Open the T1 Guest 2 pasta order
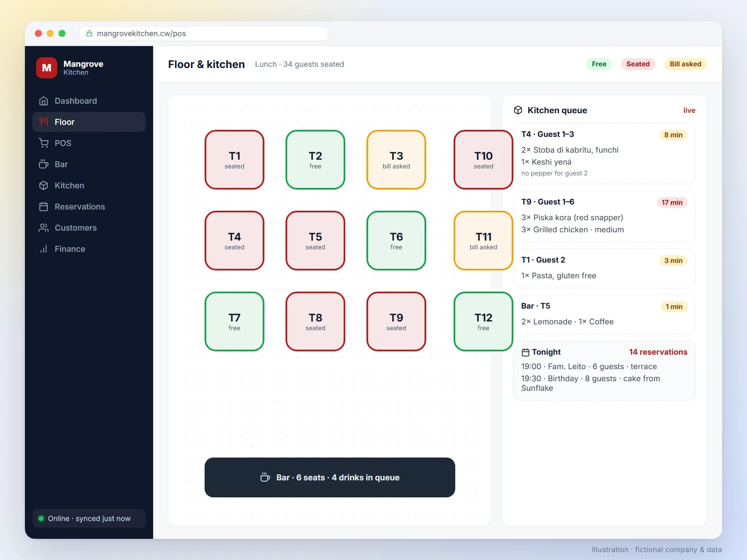The width and height of the screenshot is (747, 560). [x=604, y=268]
